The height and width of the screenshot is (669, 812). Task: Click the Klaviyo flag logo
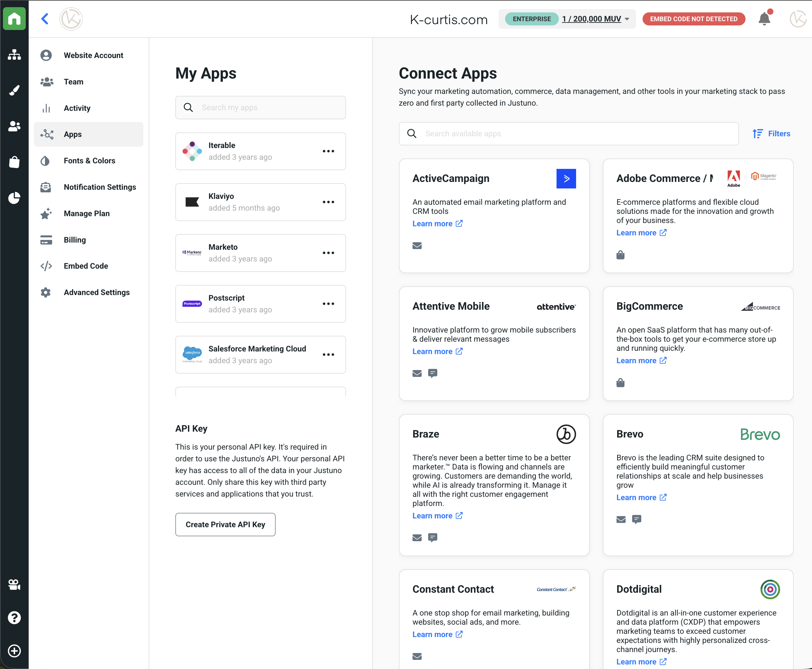pos(192,202)
